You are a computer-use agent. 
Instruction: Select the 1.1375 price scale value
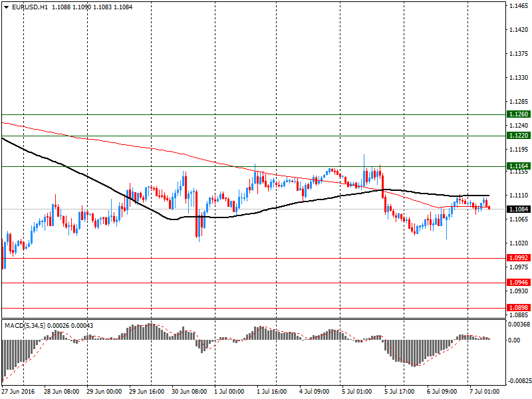(x=519, y=54)
